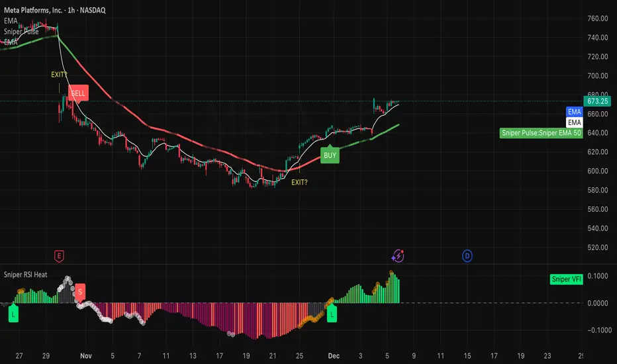
Task: Click the 540.00 price axis value
Action: (597, 228)
